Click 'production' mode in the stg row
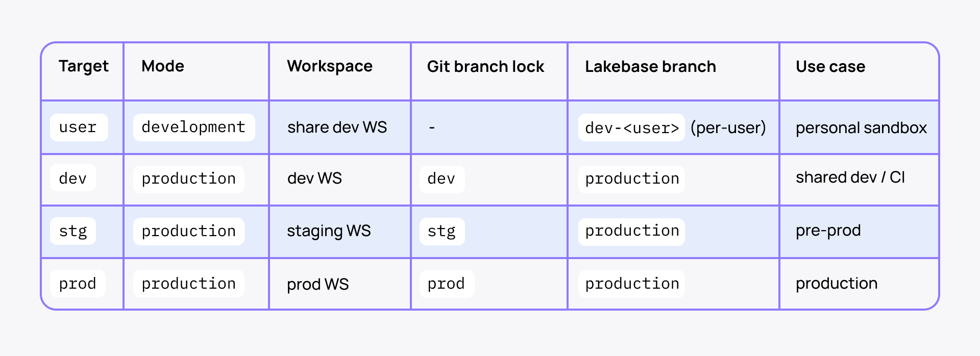The height and width of the screenshot is (356, 980). pyautogui.click(x=189, y=232)
